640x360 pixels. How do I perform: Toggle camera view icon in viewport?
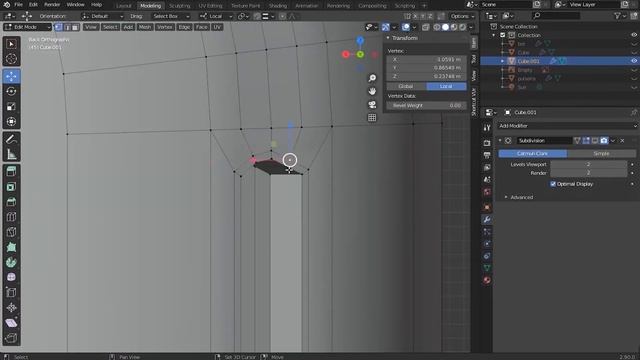pos(372,104)
